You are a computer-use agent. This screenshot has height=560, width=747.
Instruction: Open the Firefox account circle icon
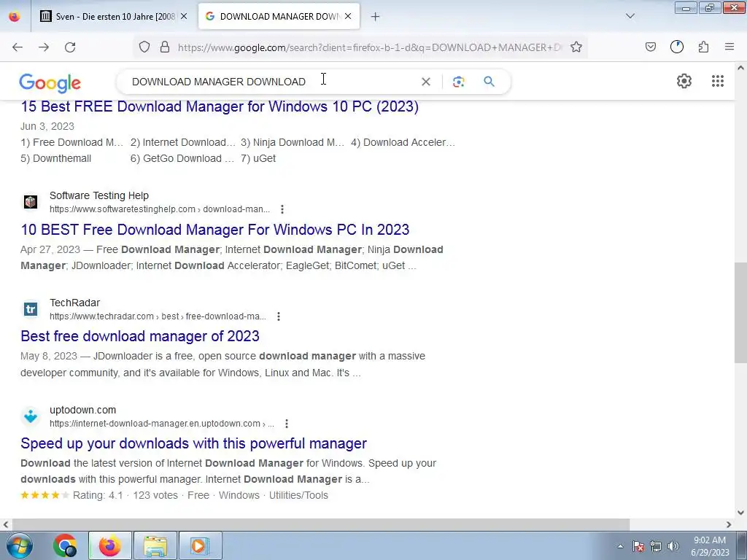point(677,47)
